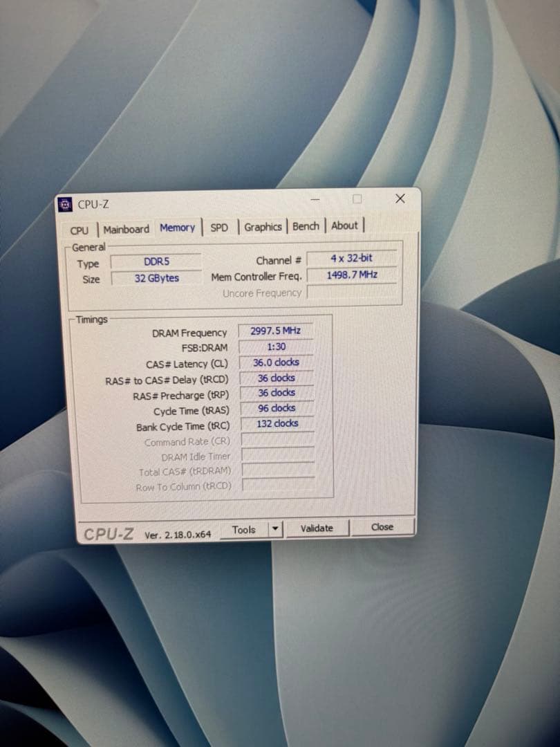560x747 pixels.
Task: Click the empty Uncore Frequency field
Action: click(x=353, y=291)
